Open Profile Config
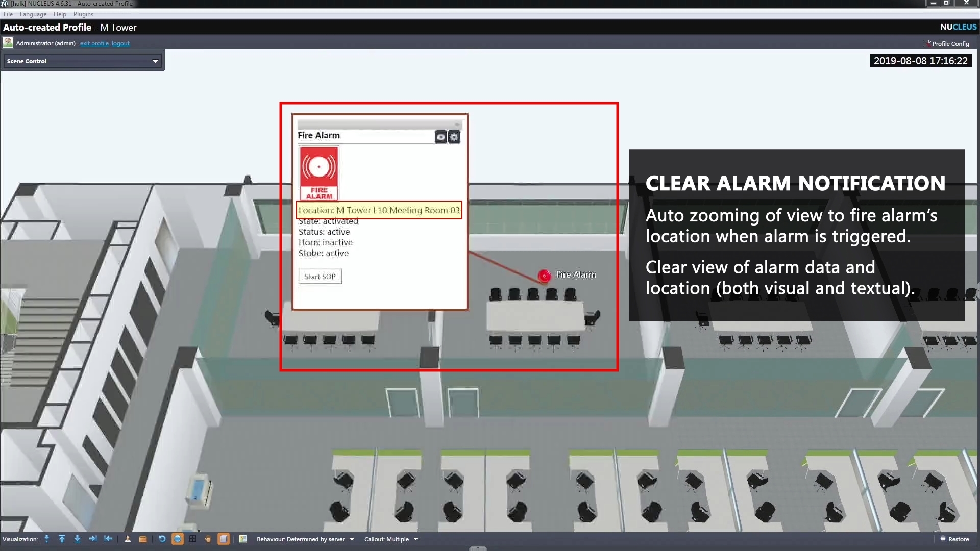Image resolution: width=980 pixels, height=551 pixels. click(x=946, y=43)
